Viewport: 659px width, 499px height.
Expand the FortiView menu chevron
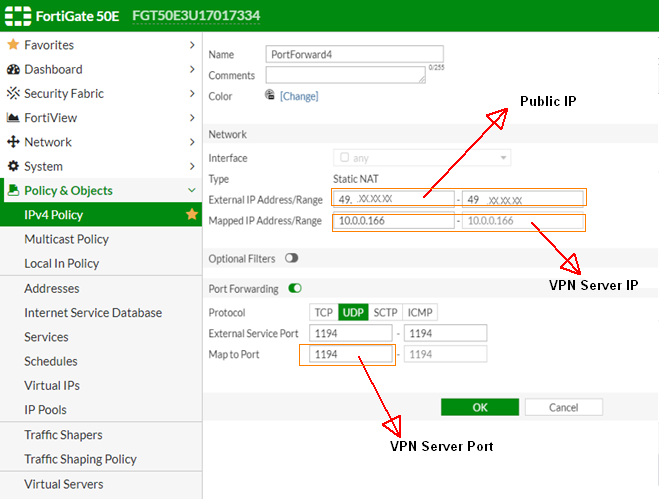(x=192, y=118)
